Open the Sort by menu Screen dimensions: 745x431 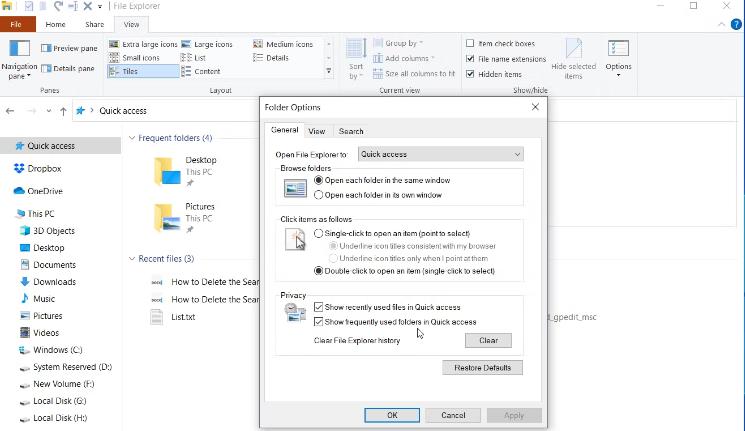(x=356, y=59)
